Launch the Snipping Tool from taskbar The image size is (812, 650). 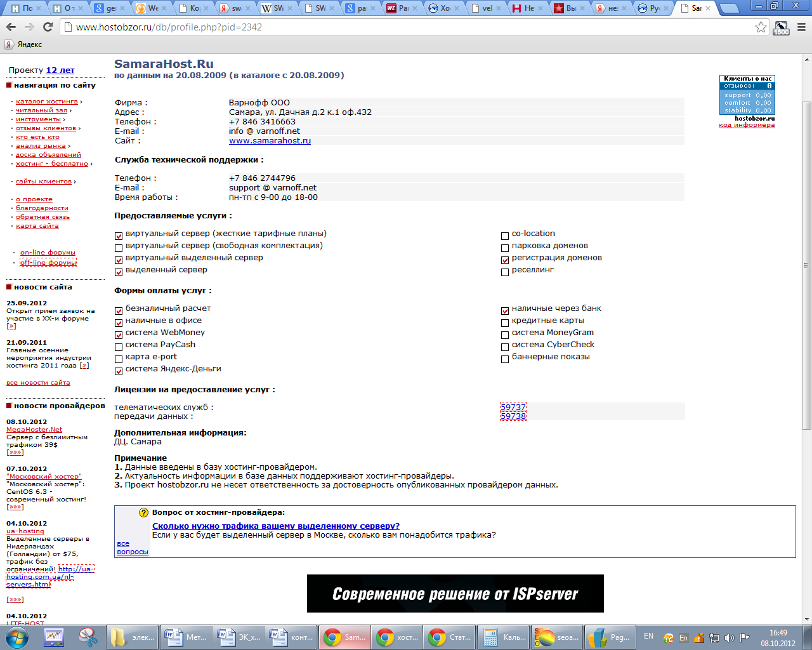pyautogui.click(x=88, y=637)
